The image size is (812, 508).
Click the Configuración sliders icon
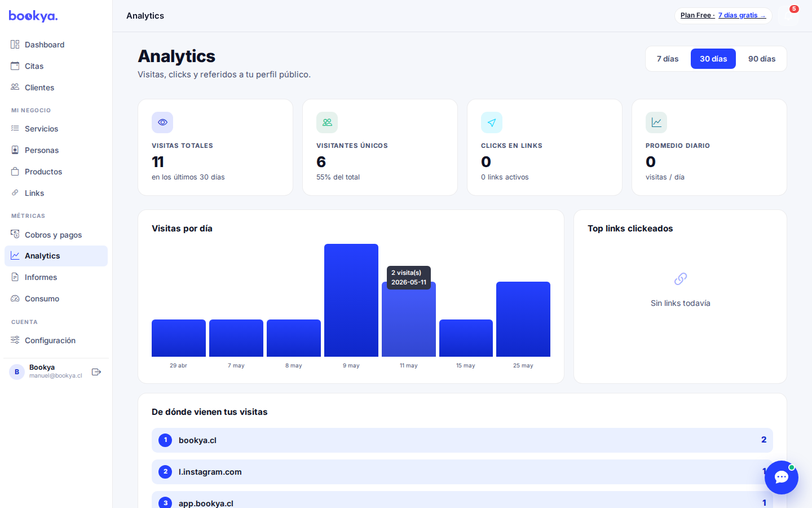click(x=15, y=340)
